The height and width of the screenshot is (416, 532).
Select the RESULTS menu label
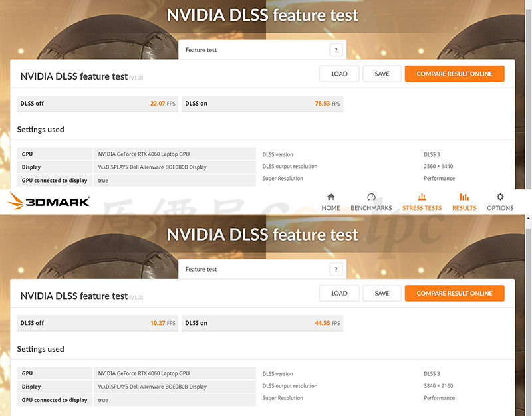[x=464, y=208]
